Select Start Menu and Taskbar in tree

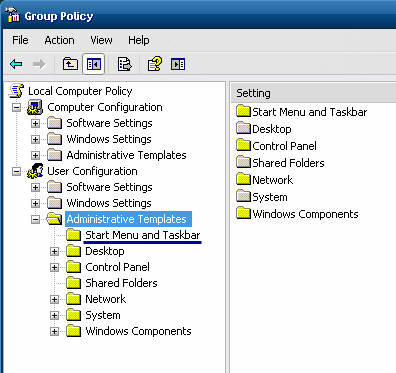click(x=143, y=235)
